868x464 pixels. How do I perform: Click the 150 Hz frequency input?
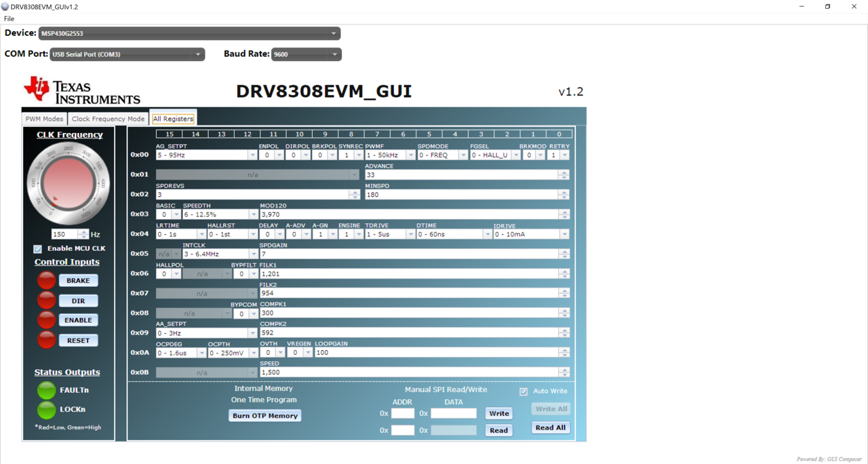(x=65, y=234)
